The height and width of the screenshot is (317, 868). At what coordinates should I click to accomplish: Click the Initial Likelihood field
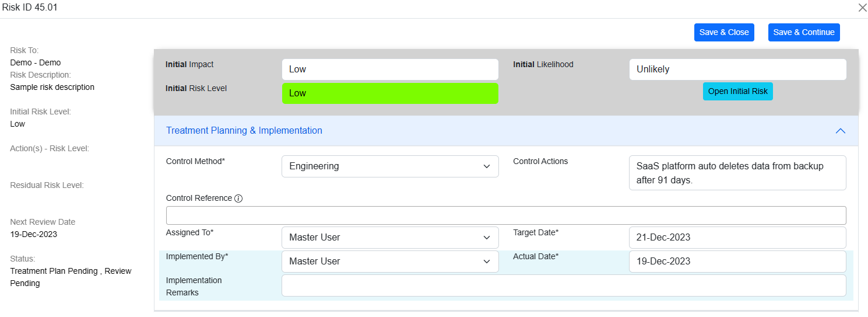(x=737, y=69)
